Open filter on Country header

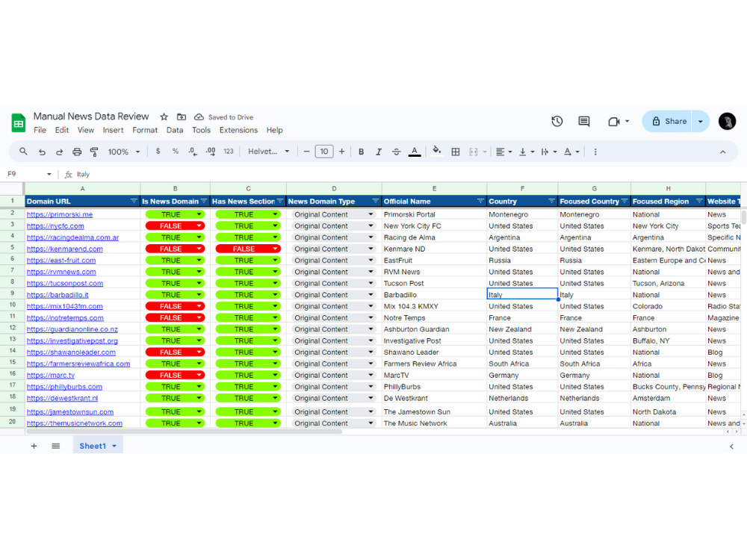552,202
